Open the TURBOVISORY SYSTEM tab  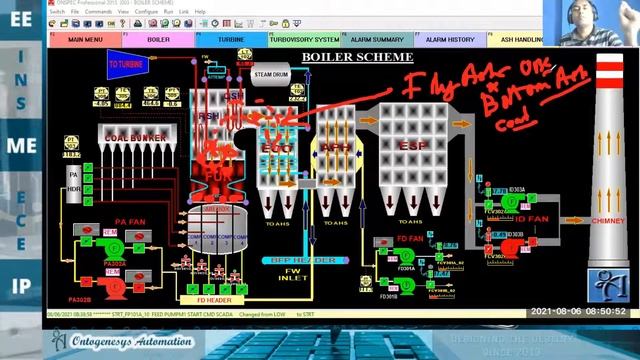point(304,40)
